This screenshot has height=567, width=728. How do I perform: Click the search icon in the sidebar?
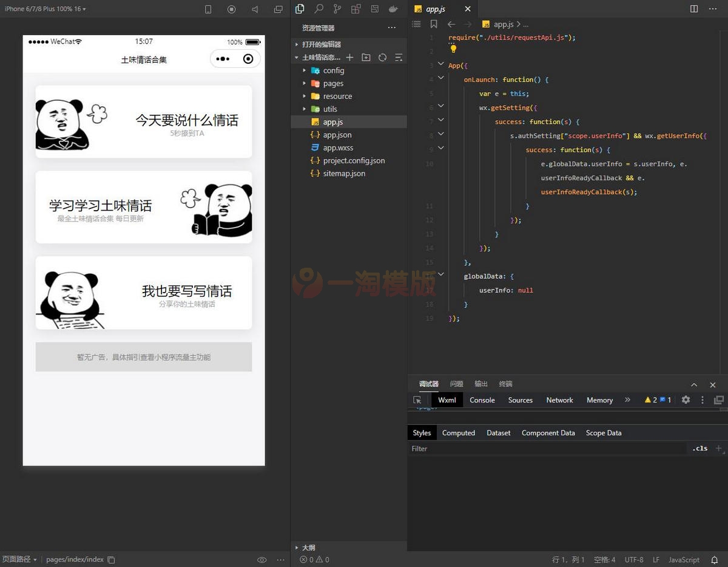pyautogui.click(x=318, y=9)
